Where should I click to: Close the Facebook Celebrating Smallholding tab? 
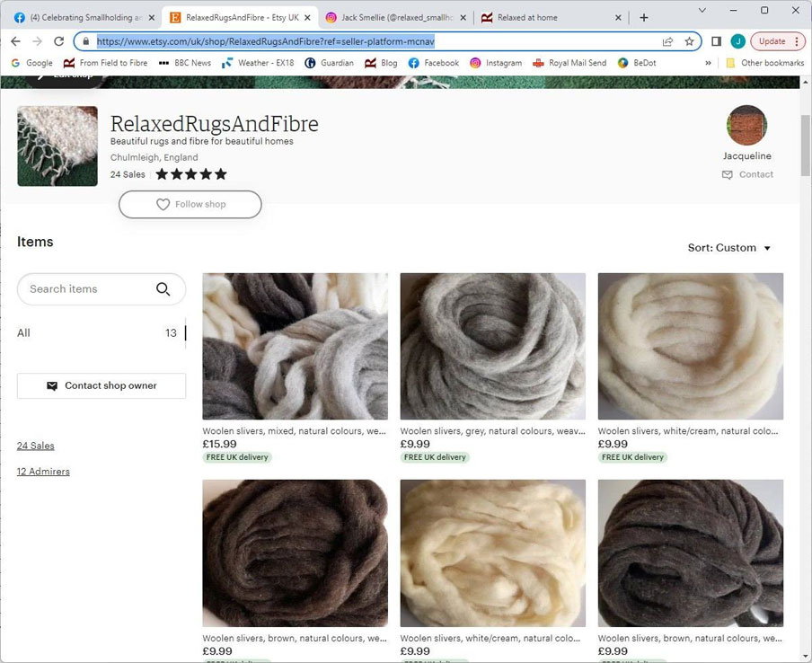click(151, 18)
